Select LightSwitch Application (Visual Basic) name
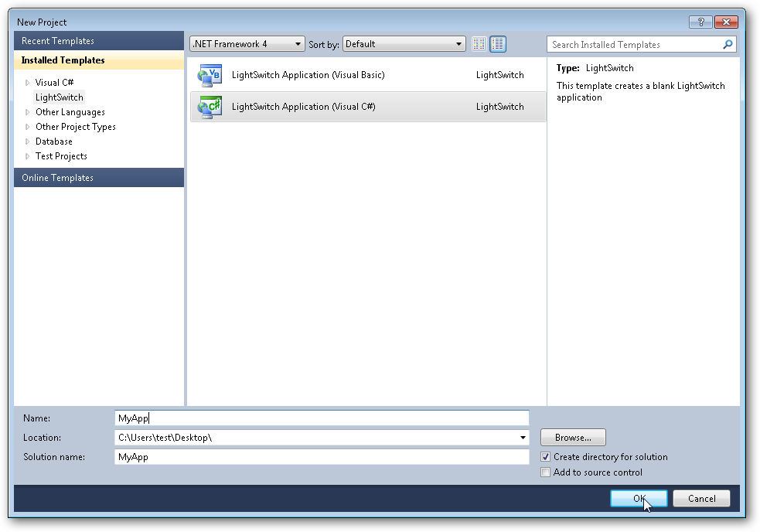The width and height of the screenshot is (760, 532). pos(308,75)
